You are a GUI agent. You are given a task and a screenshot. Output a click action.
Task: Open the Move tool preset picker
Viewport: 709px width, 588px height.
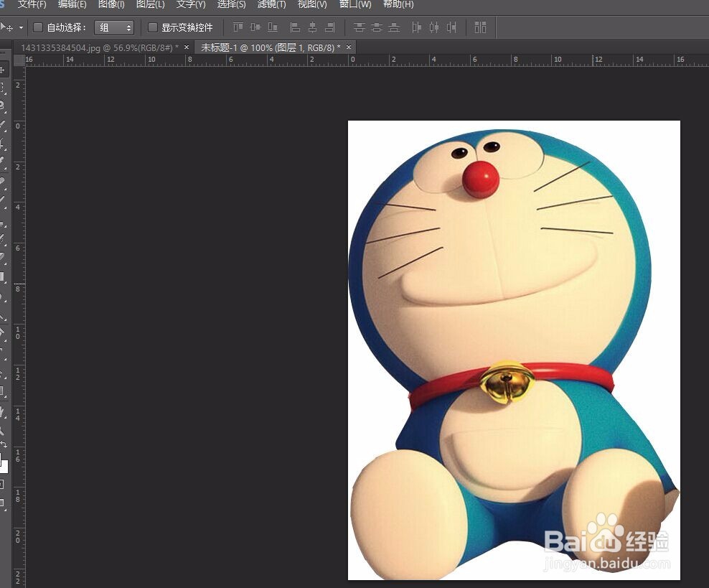[6, 27]
